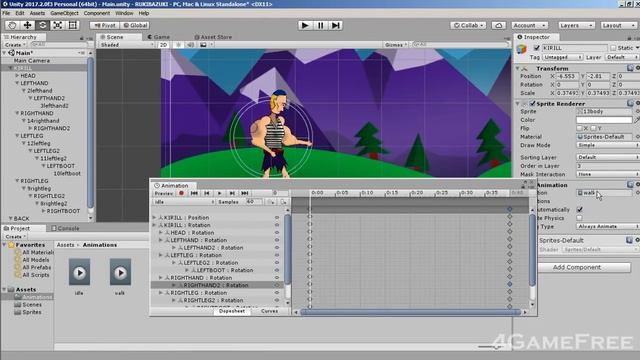This screenshot has width=640, height=360.
Task: Click Add event button in Animation window
Action: [284, 202]
